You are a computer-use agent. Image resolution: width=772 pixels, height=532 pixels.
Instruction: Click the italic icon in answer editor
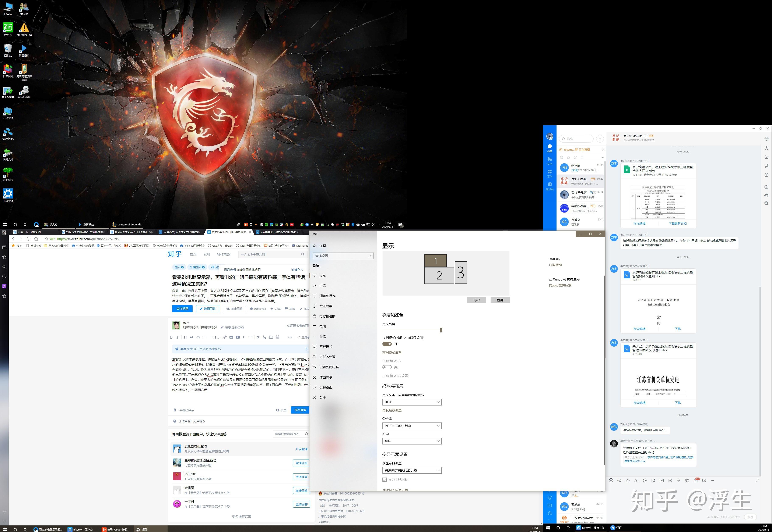tap(178, 337)
